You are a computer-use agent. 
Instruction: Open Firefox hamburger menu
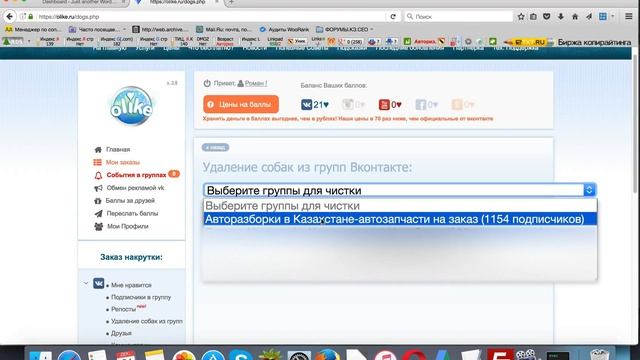[x=629, y=16]
